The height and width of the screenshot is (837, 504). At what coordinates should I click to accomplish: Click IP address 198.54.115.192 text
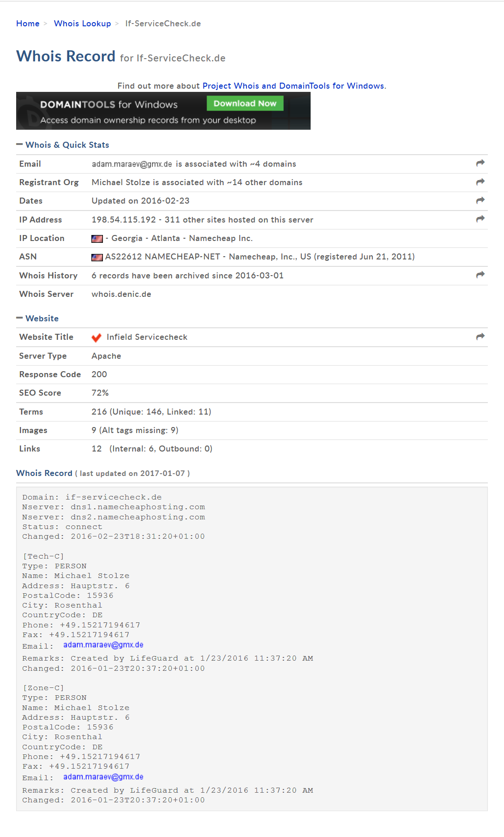click(x=124, y=220)
